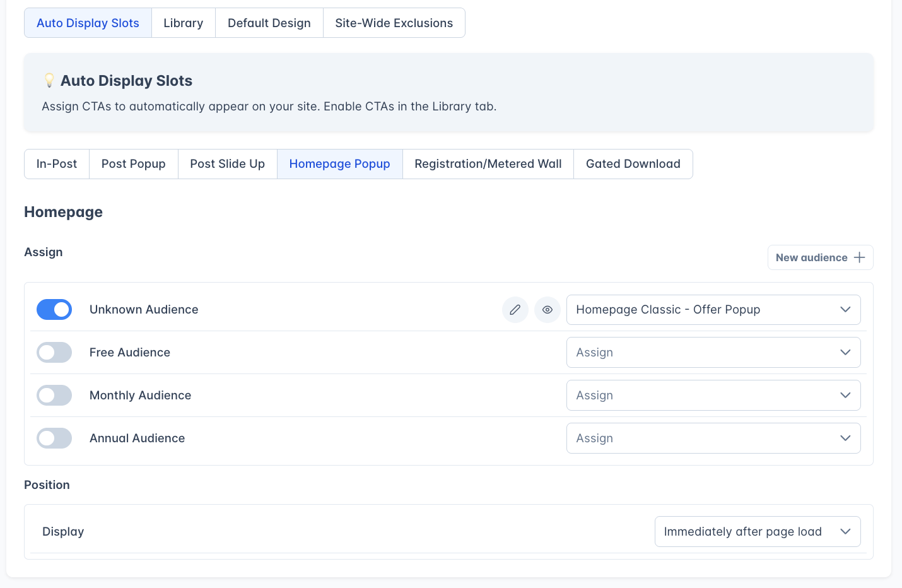The image size is (902, 588).
Task: Choose a CTA in Annual Audience Assign dropdown
Action: [x=713, y=438]
